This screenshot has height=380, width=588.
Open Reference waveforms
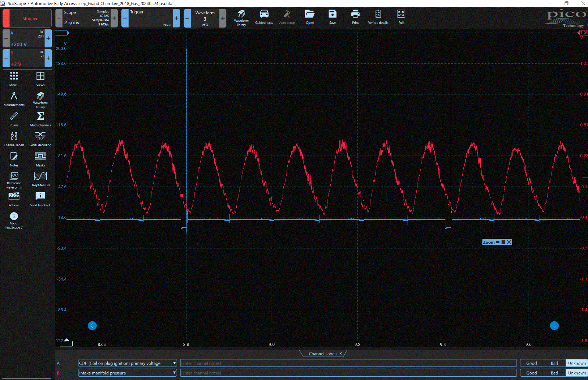click(14, 180)
